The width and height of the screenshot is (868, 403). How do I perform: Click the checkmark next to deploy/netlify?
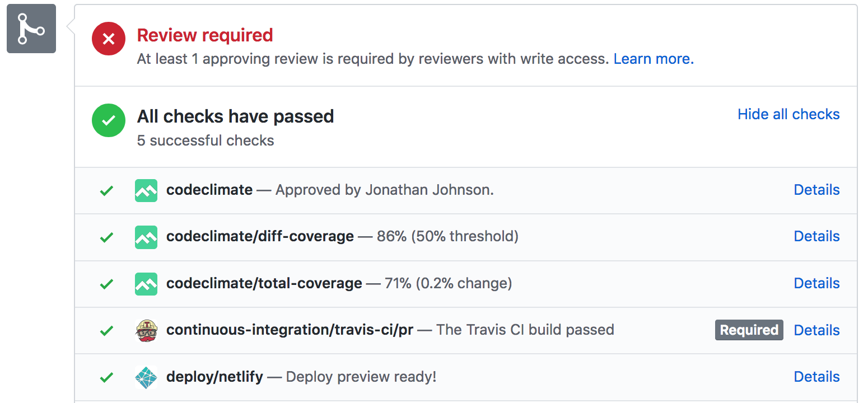(x=106, y=377)
